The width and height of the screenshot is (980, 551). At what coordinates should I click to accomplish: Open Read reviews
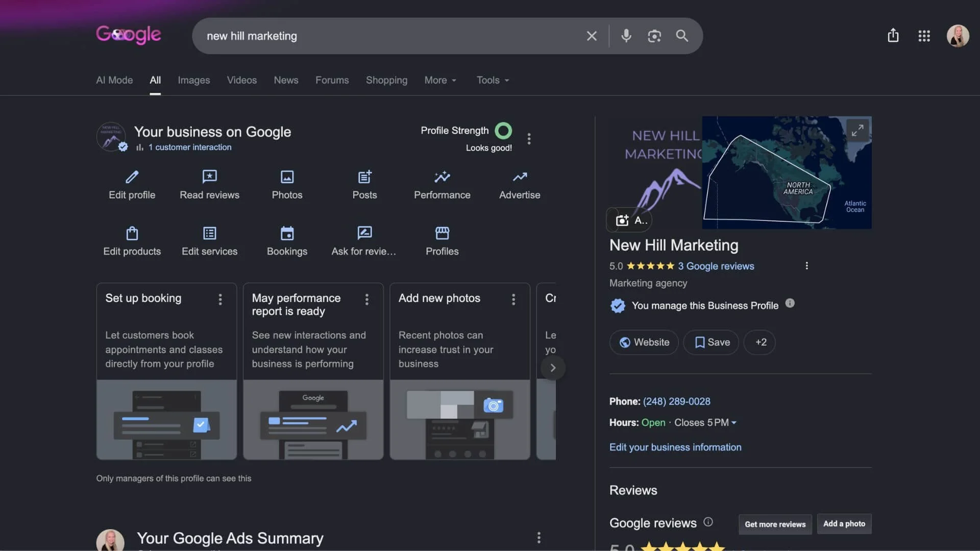point(209,185)
